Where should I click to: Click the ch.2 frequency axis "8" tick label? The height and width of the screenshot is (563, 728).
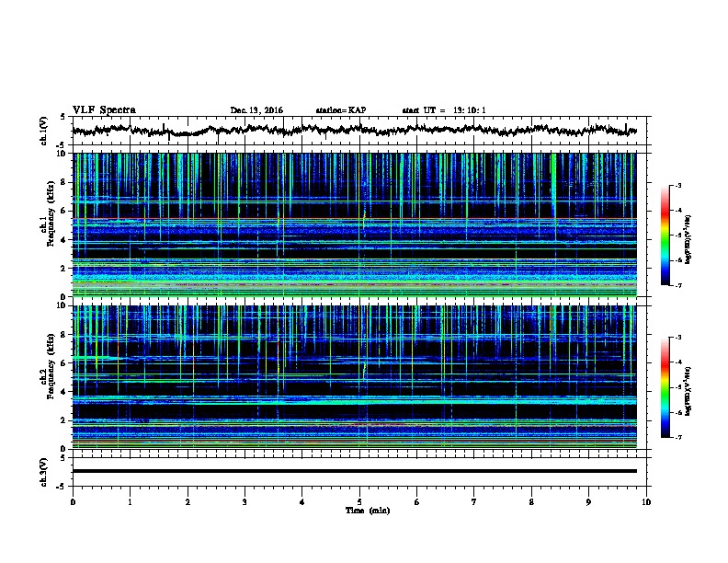coord(64,334)
